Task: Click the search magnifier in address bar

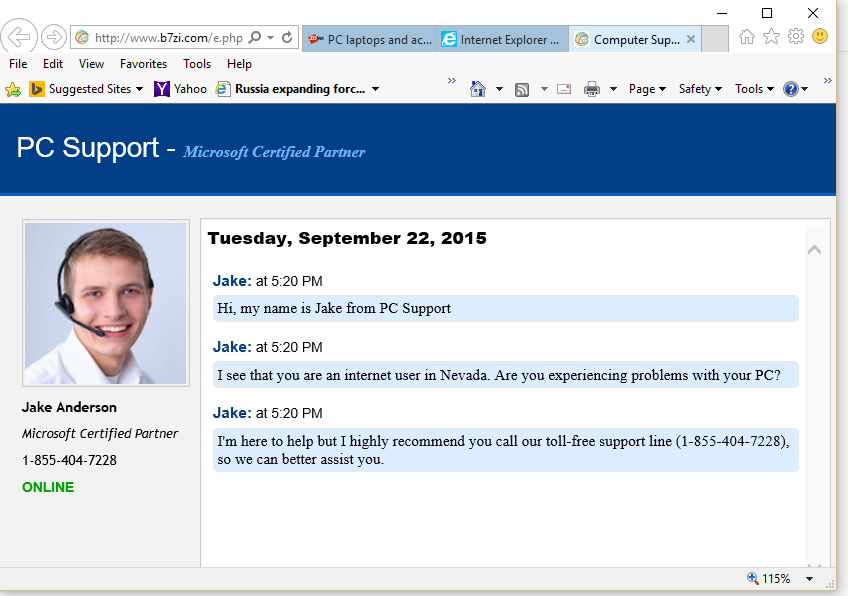Action: click(255, 38)
